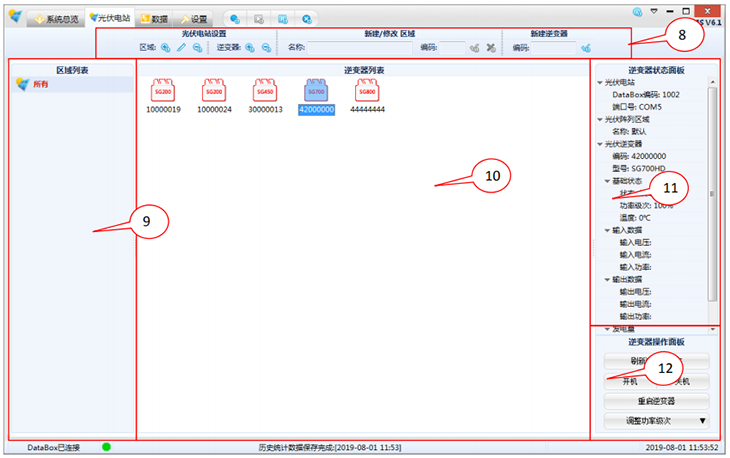Click the 重启逆变器 button
Image resolution: width=730 pixels, height=458 pixels.
(656, 401)
